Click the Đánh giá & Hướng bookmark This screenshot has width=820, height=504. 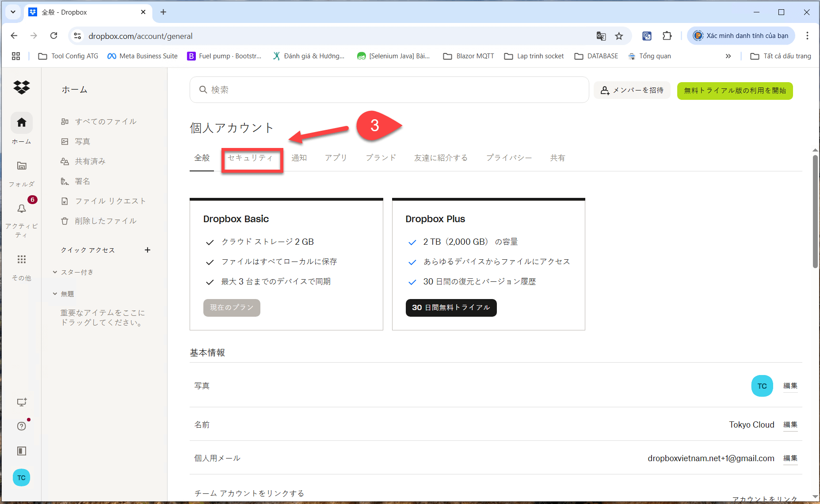coord(309,56)
